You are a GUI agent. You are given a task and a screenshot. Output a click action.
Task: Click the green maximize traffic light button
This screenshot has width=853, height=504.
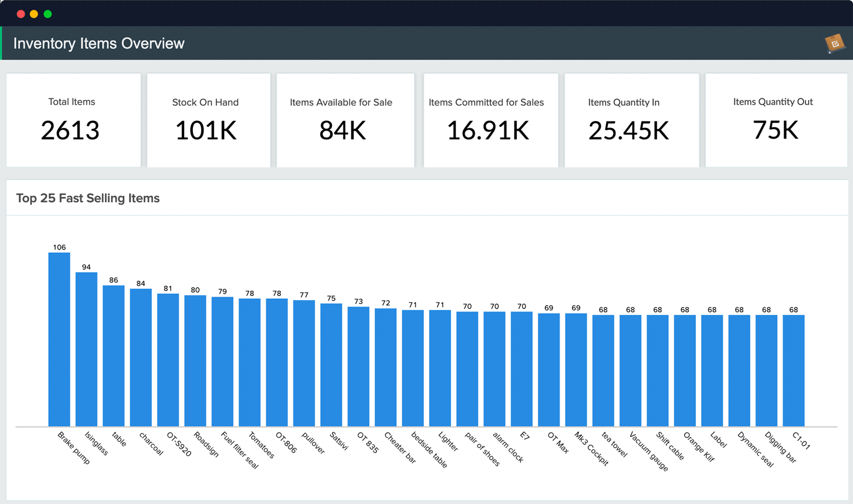click(x=48, y=14)
